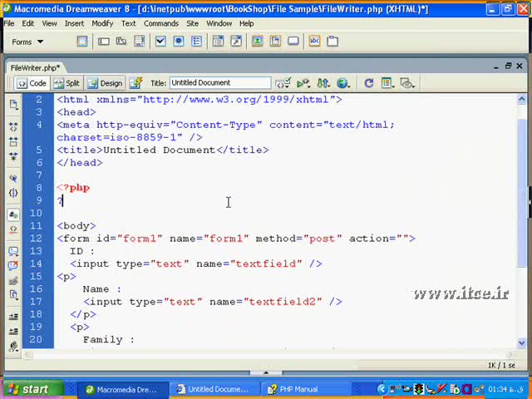
Task: Click line number 12 in gutter
Action: [x=36, y=239]
